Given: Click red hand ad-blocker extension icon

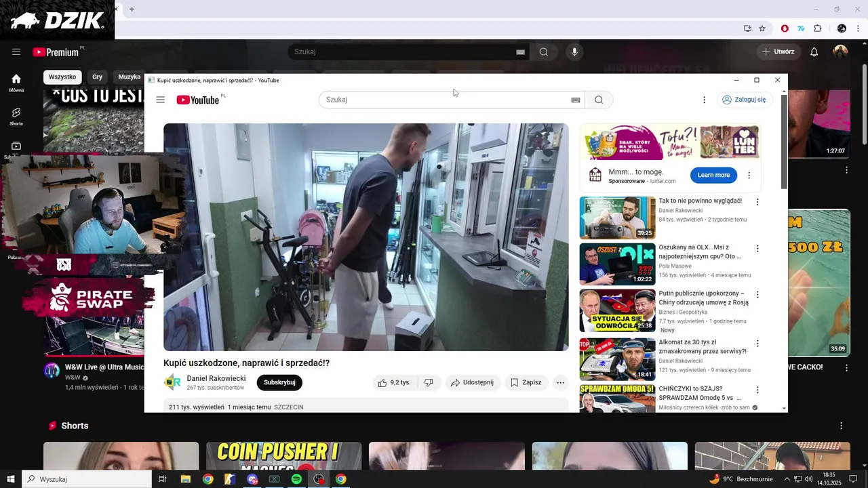Looking at the screenshot, I should [785, 28].
